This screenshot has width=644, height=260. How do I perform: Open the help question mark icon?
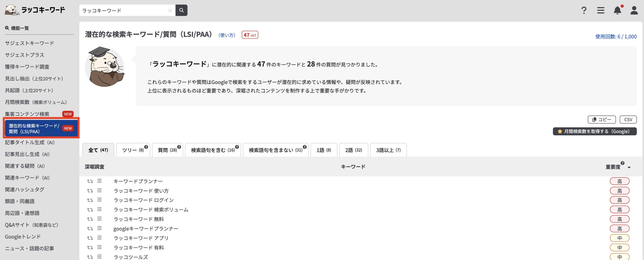pyautogui.click(x=584, y=10)
